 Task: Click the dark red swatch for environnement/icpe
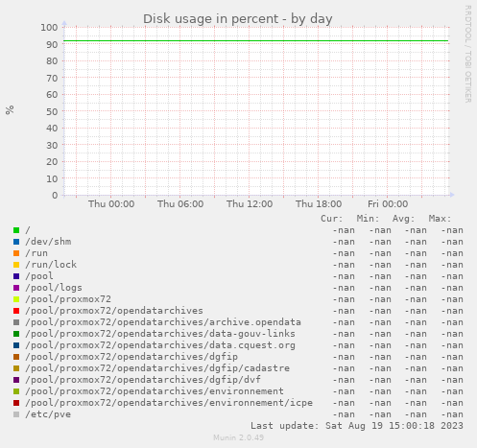point(16,403)
